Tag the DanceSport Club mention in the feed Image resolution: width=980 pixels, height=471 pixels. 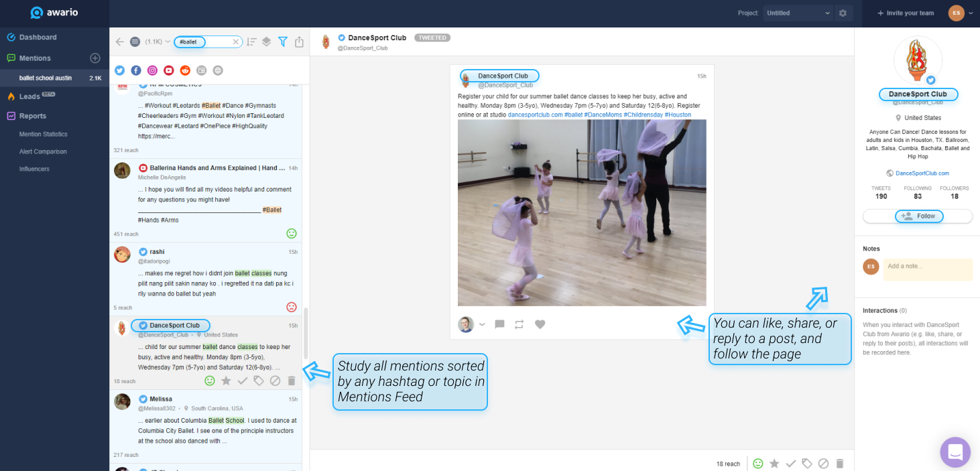click(259, 381)
